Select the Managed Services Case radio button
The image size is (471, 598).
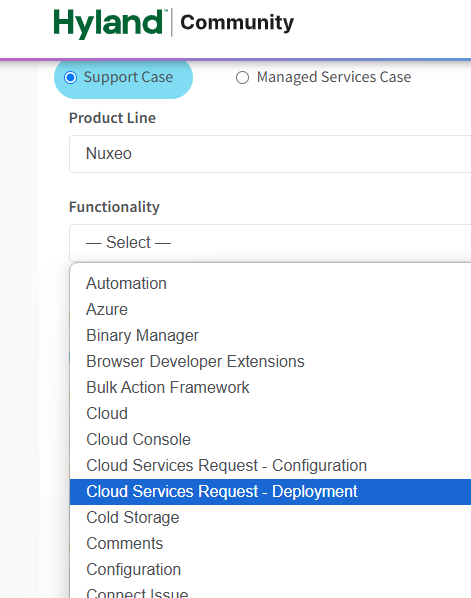[242, 77]
